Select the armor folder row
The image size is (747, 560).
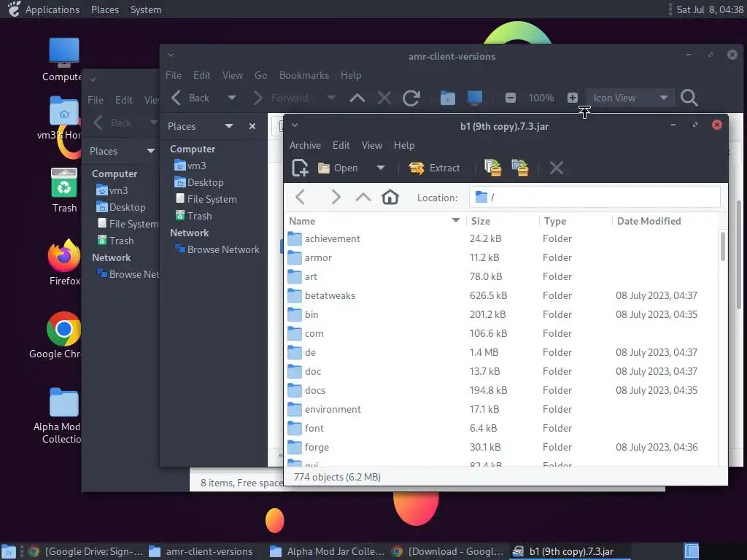pos(502,257)
